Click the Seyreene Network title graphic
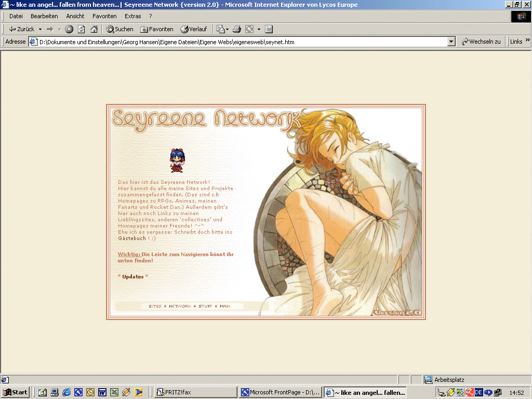The height and width of the screenshot is (399, 532). [206, 120]
